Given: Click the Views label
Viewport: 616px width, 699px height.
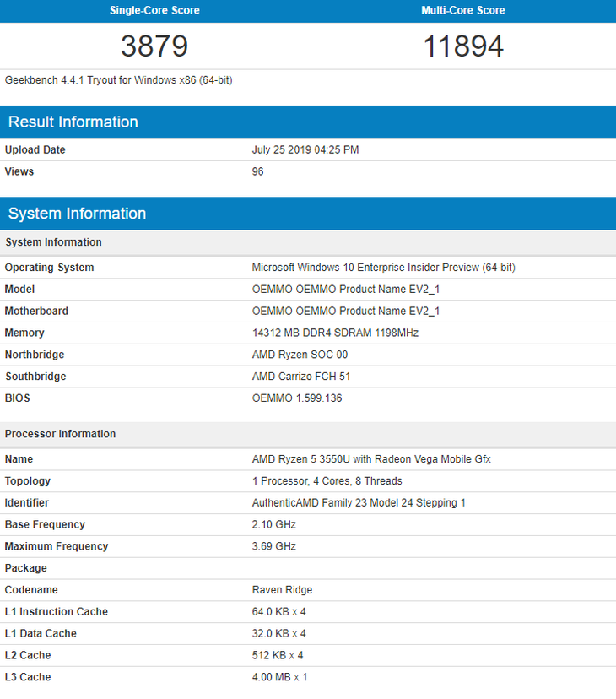Looking at the screenshot, I should tap(19, 171).
